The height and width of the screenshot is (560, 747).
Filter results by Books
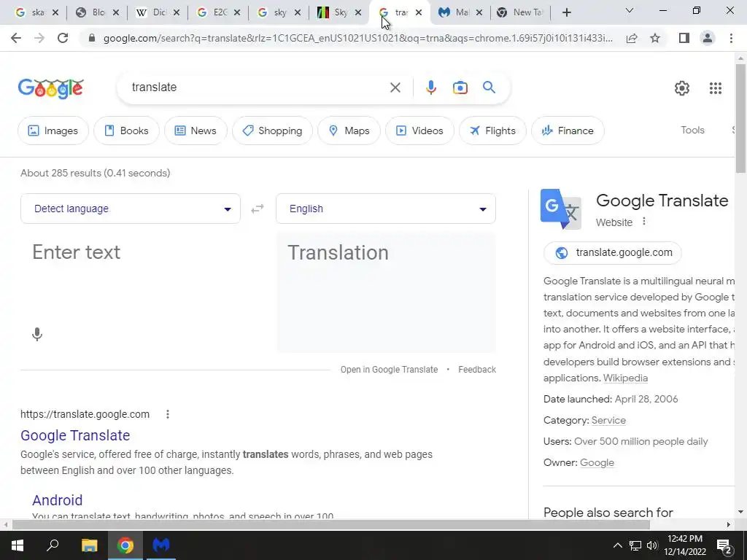(x=126, y=131)
